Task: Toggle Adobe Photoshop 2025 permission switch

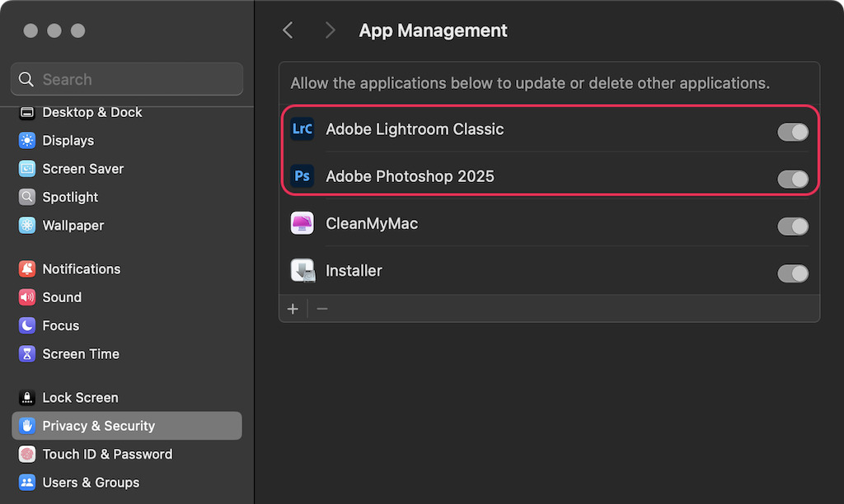Action: click(x=792, y=179)
